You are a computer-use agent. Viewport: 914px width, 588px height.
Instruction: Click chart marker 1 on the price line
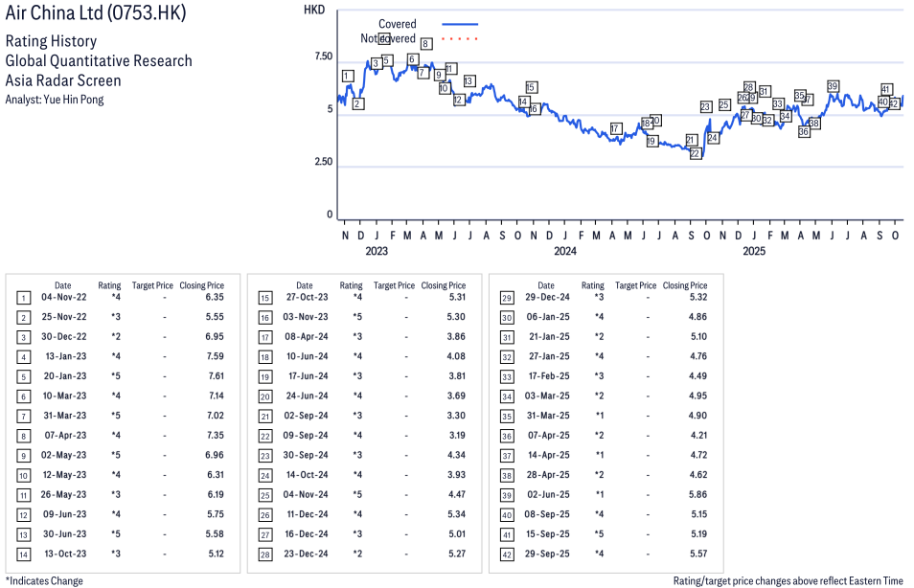point(346,76)
